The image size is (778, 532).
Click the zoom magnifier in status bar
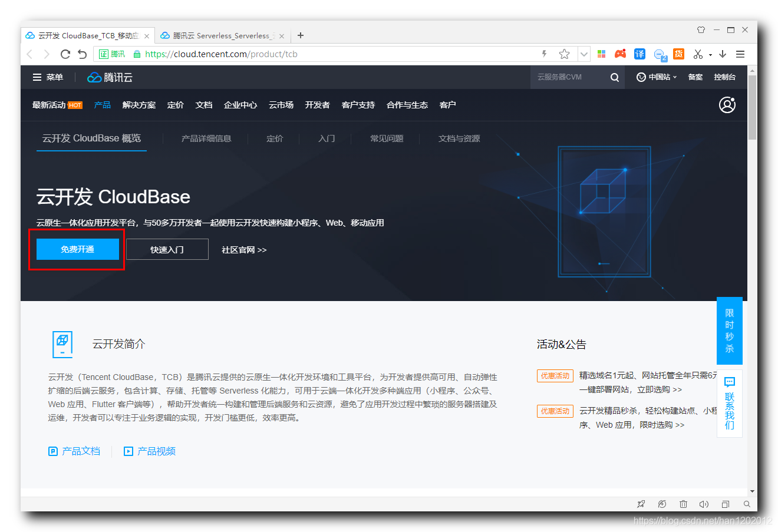click(x=746, y=504)
